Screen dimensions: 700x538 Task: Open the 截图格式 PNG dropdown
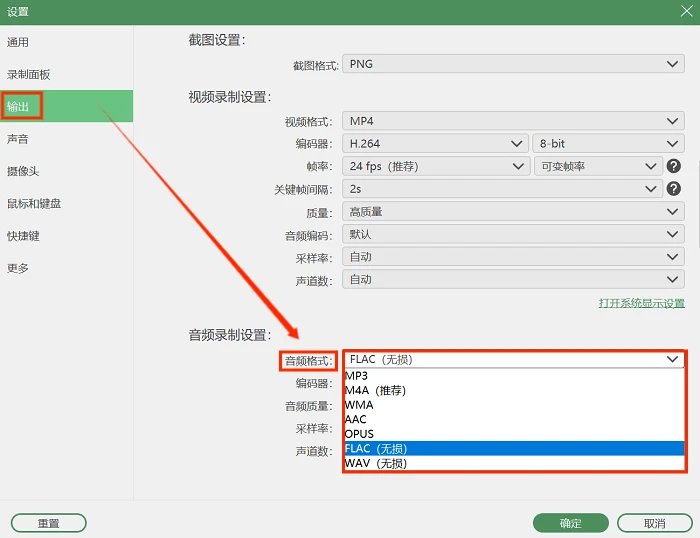coord(513,64)
